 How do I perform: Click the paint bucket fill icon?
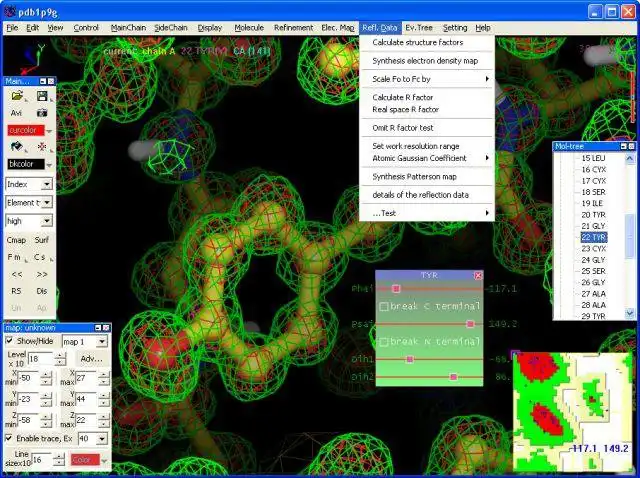tap(17, 147)
